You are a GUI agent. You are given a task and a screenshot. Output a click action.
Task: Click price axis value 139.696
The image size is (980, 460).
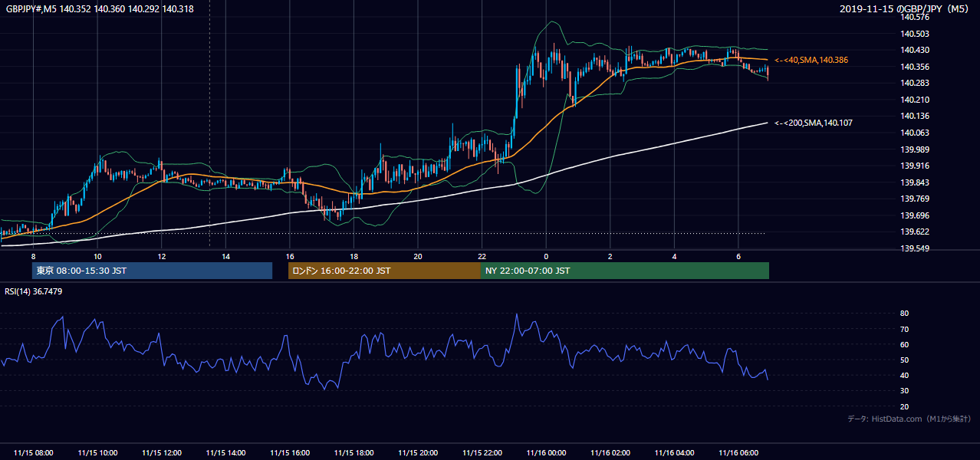point(915,215)
